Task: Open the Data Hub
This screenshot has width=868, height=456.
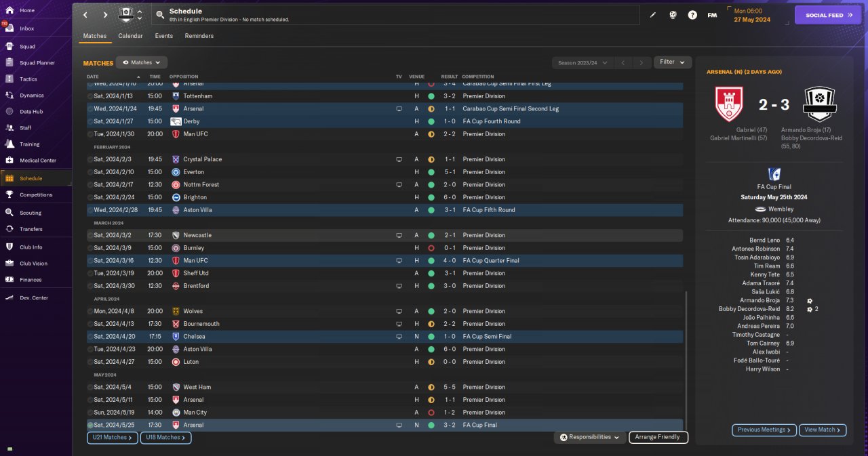Action: click(31, 112)
